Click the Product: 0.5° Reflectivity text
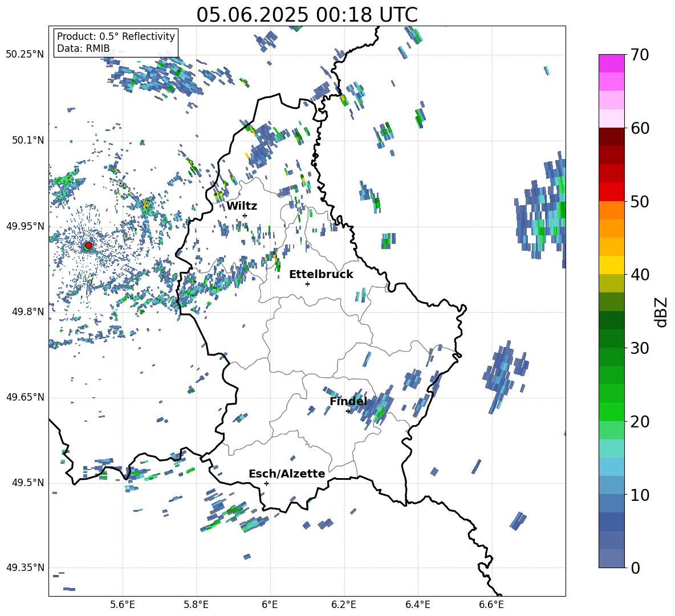The width and height of the screenshot is (675, 616). click(116, 36)
